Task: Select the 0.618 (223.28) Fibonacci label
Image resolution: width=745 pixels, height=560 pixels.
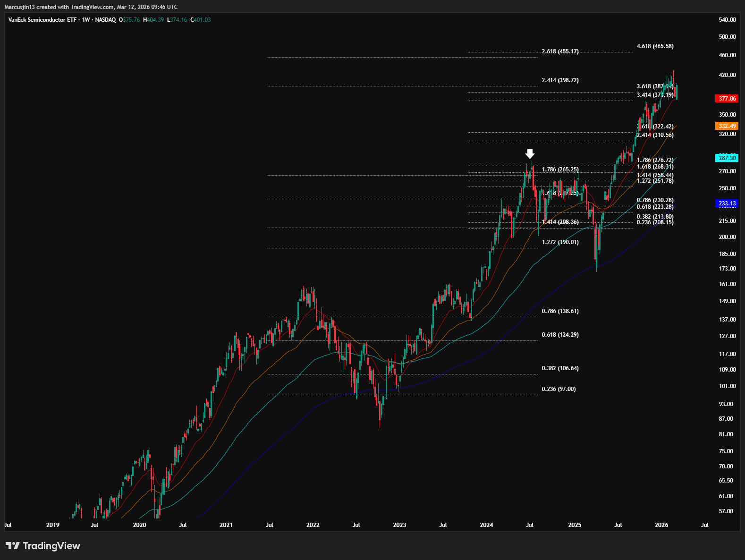Action: pyautogui.click(x=655, y=207)
